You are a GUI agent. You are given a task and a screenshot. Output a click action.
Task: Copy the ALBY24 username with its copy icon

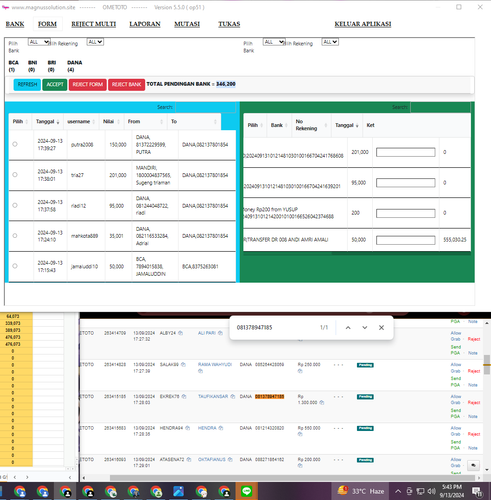[180, 333]
